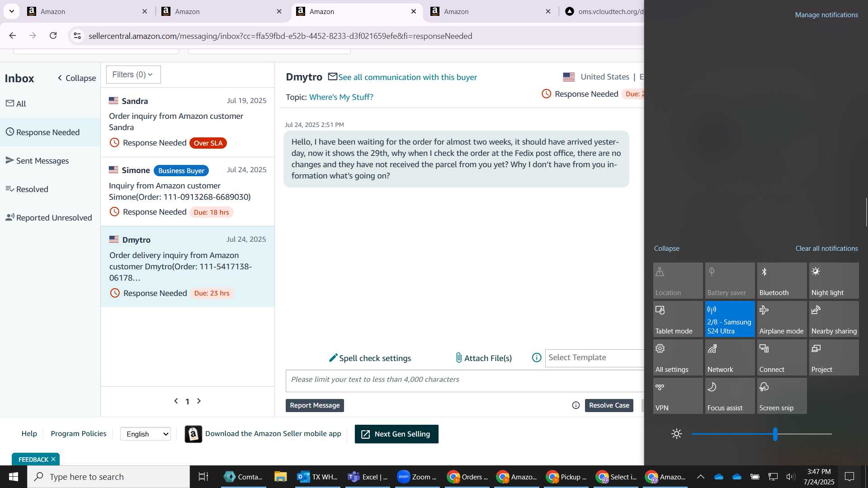868x488 pixels.
Task: Open the tab search dropdown arrow
Action: (12, 11)
